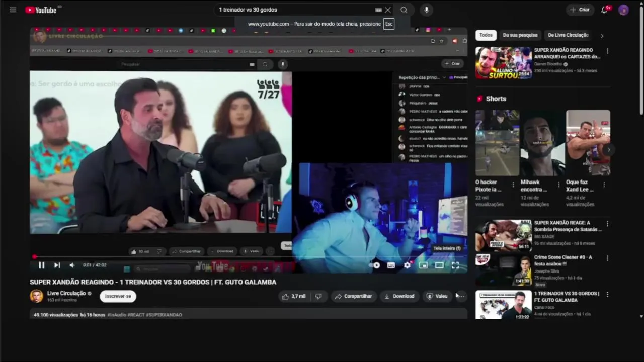This screenshot has height=362, width=644.
Task: Click the #REACT hashtag
Action: tap(136, 315)
